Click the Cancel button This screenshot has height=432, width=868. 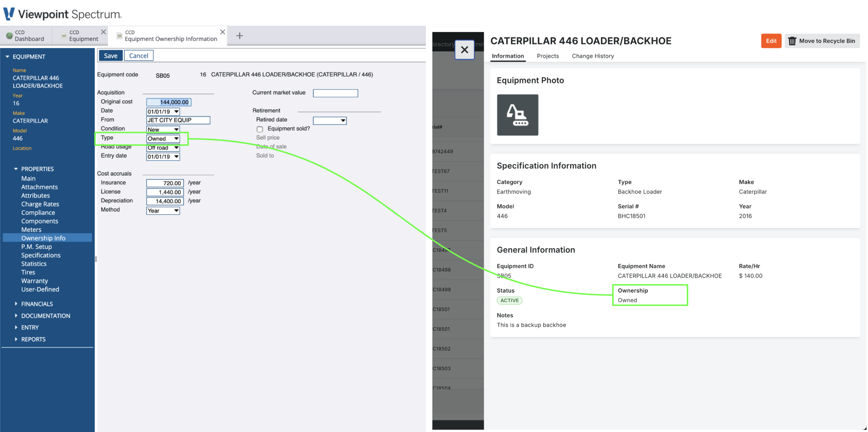click(x=138, y=56)
